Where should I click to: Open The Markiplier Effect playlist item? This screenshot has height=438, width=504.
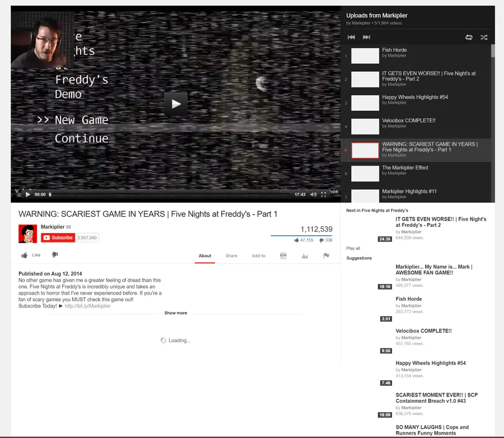(416, 174)
